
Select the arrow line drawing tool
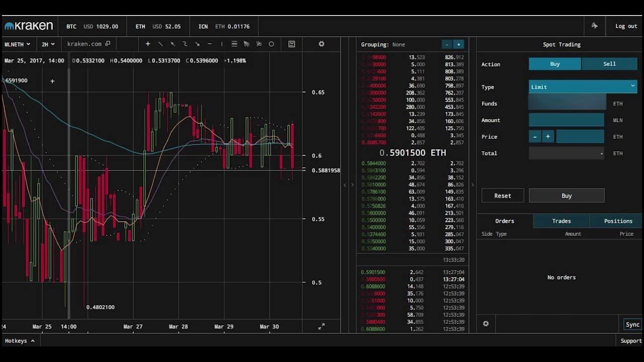tap(197, 44)
